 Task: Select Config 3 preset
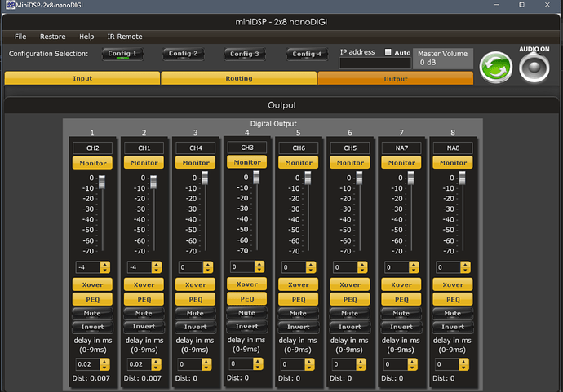tap(245, 54)
